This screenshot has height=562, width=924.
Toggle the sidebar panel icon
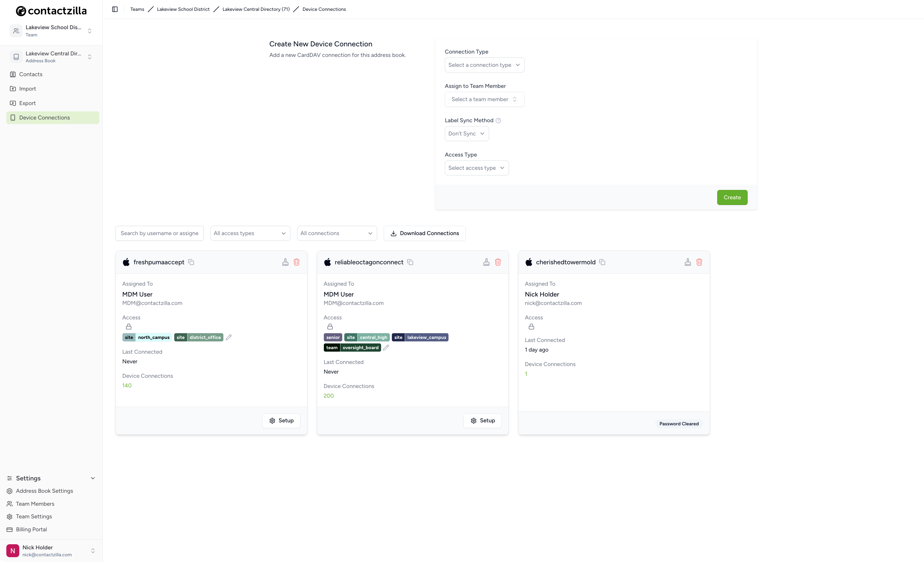tap(115, 9)
